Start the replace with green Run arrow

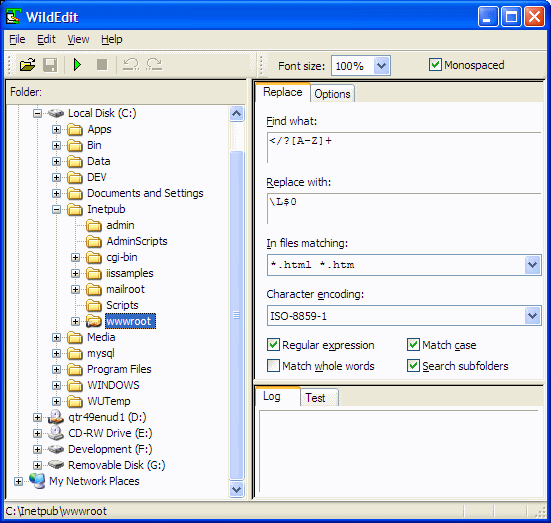77,65
